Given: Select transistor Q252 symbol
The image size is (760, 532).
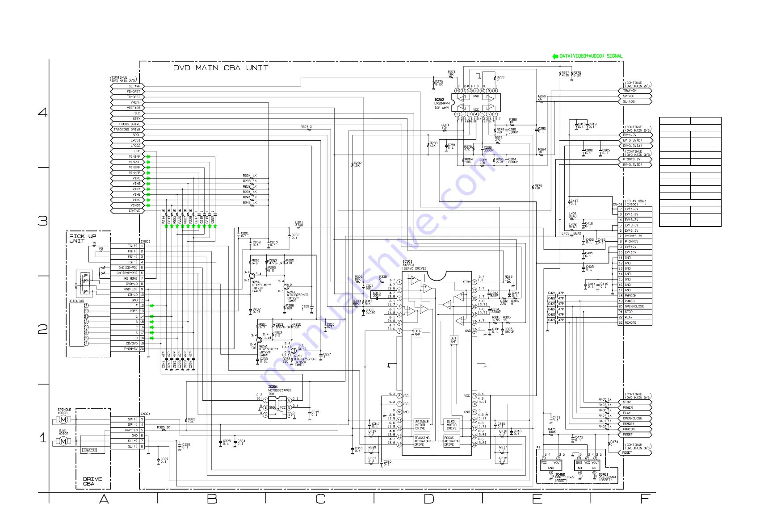Looking at the screenshot, I should click(260, 340).
